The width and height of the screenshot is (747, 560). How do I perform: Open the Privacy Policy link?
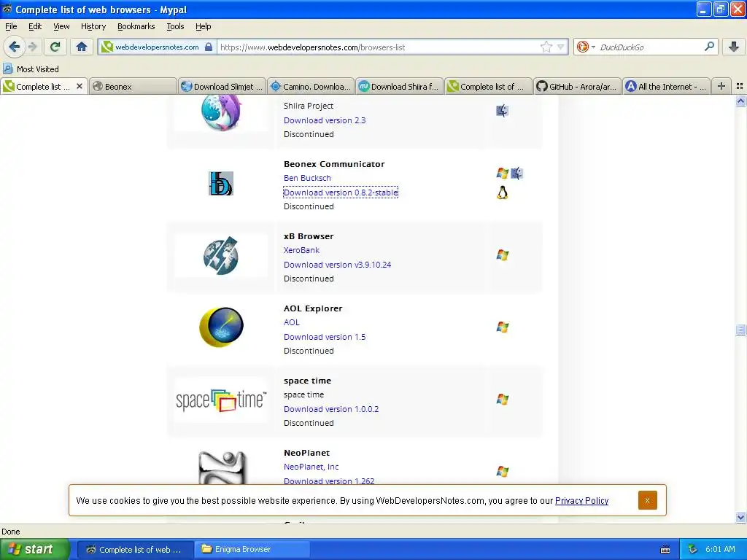[x=581, y=500]
